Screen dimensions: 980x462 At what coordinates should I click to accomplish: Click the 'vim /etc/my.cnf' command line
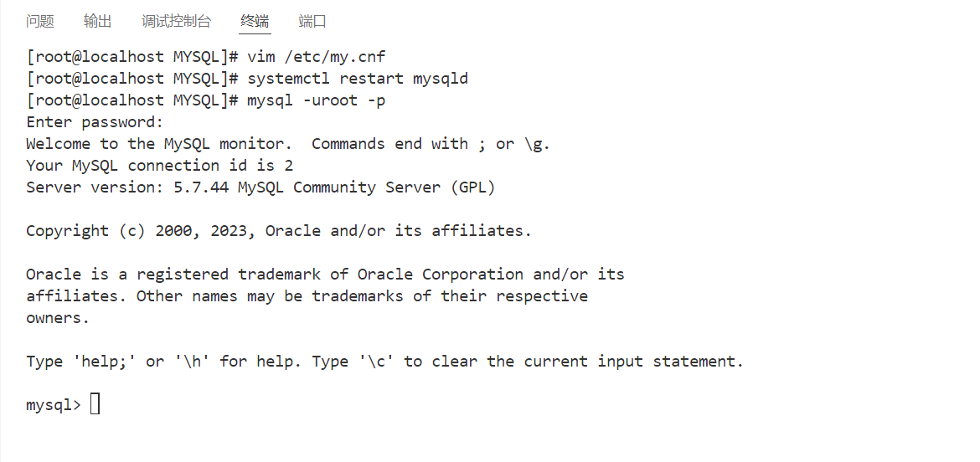(206, 57)
